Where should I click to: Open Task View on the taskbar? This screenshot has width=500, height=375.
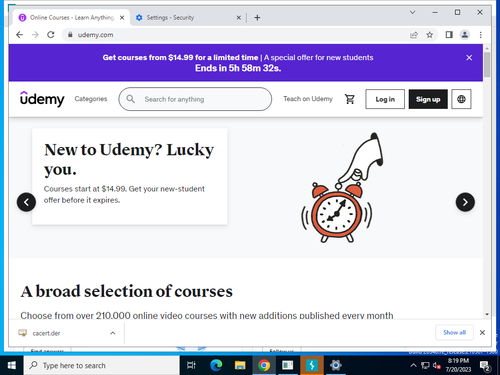coord(191,365)
